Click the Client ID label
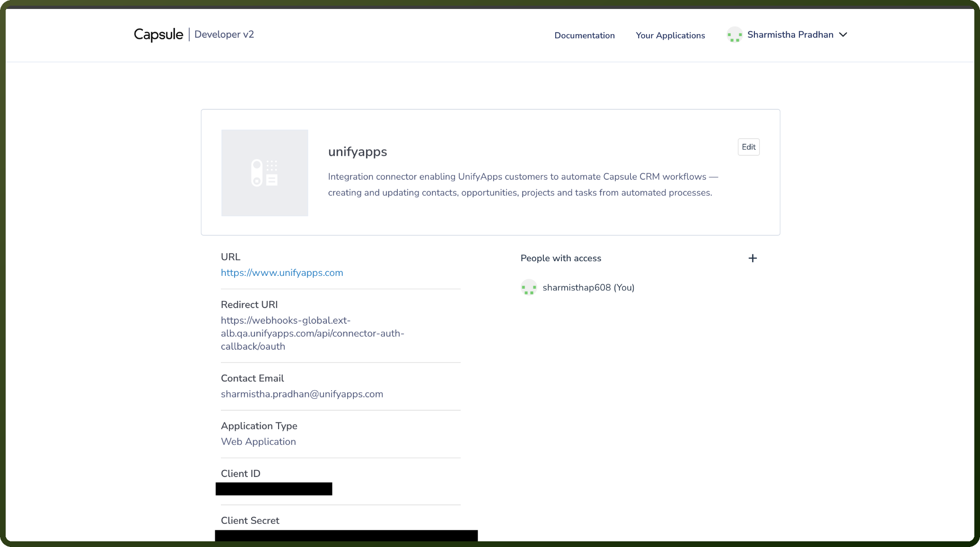 [x=240, y=474]
